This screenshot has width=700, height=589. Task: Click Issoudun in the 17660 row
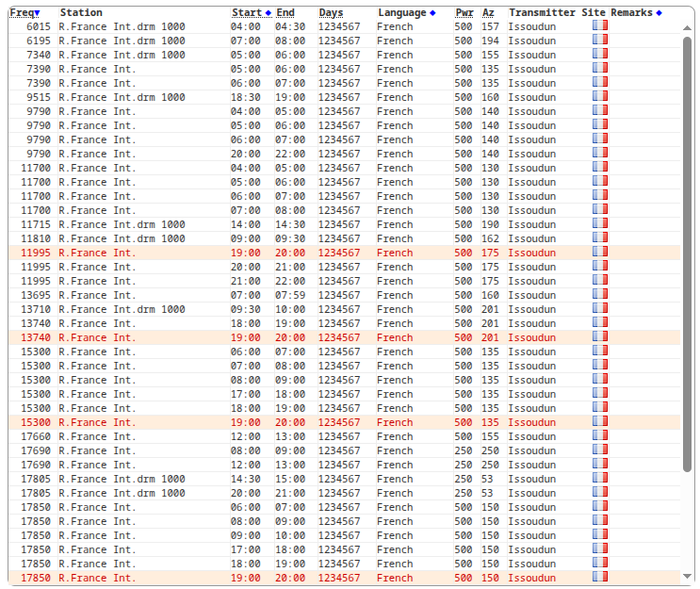[x=532, y=436]
